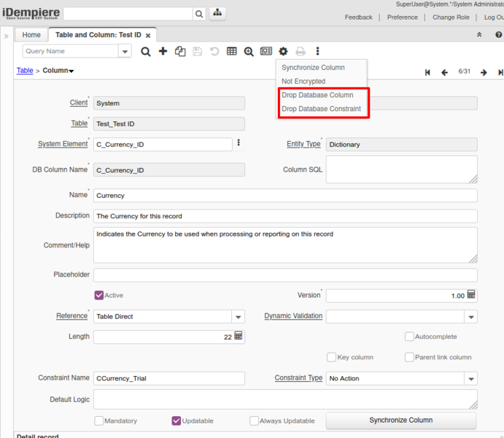Screen dimensions: 504x438
Task: Click the New record plus icon
Action: [x=163, y=51]
